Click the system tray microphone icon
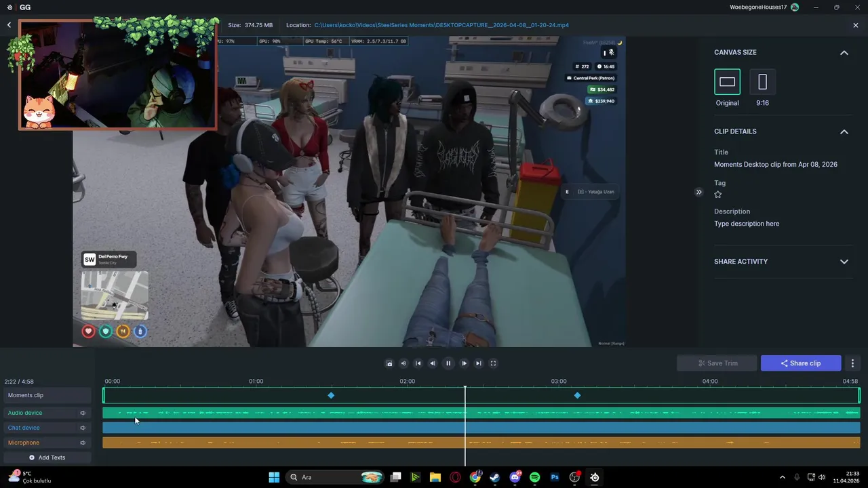This screenshot has width=868, height=488. pos(797,477)
